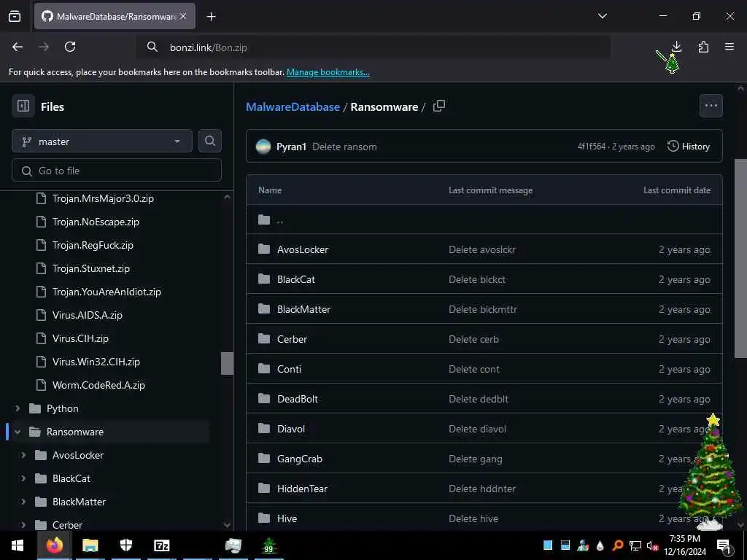Open Firefox View button
The width and height of the screenshot is (747, 560).
tap(15, 17)
